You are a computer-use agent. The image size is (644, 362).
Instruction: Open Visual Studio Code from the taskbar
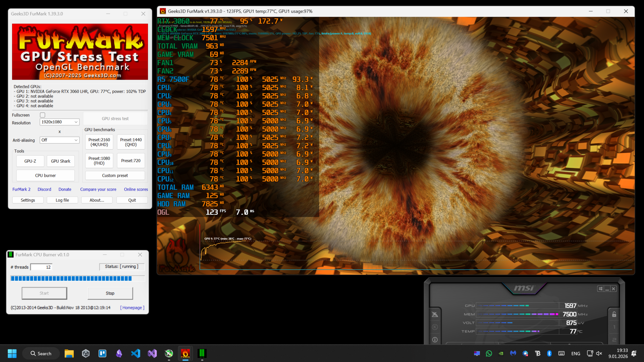[x=136, y=353]
